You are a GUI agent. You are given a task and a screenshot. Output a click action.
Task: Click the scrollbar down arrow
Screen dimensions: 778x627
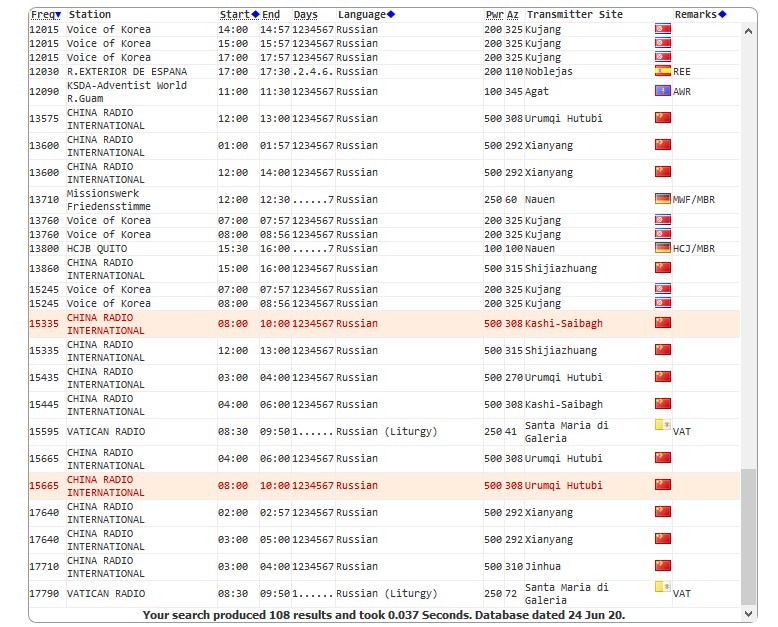point(748,614)
